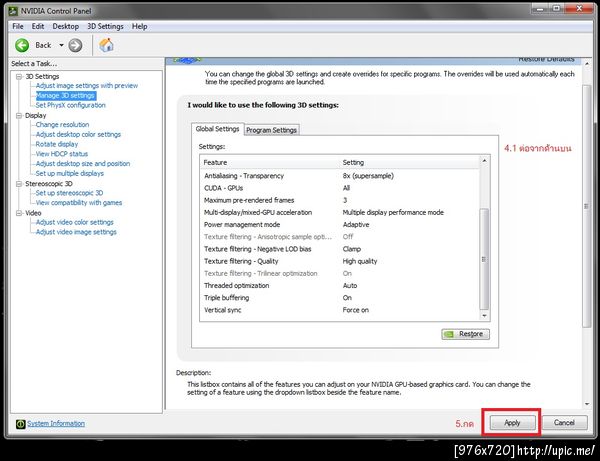Screen dimensions: 600x461
Task: Open Change resolution task
Action: [x=62, y=125]
